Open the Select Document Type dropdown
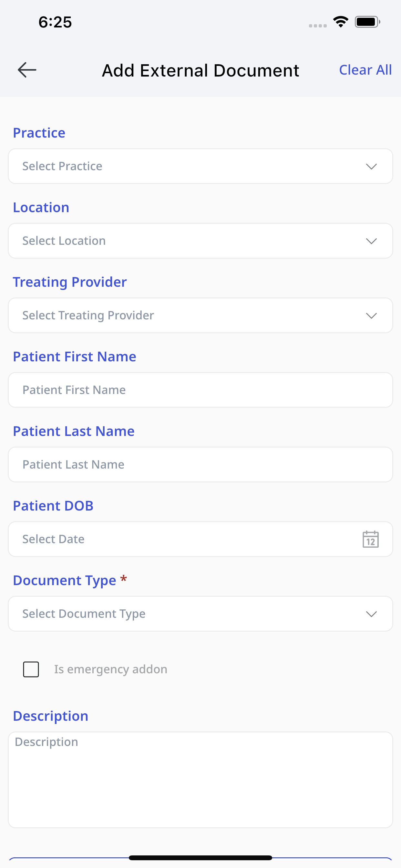The height and width of the screenshot is (868, 401). [189, 614]
